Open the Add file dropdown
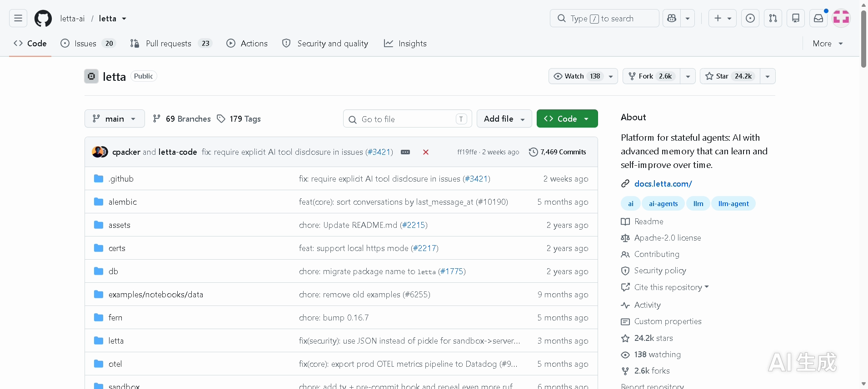The width and height of the screenshot is (868, 389). 504,118
